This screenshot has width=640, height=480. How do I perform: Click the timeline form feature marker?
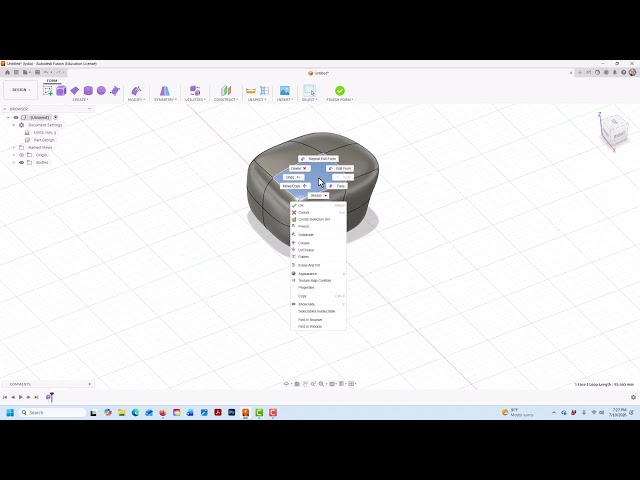pyautogui.click(x=49, y=397)
